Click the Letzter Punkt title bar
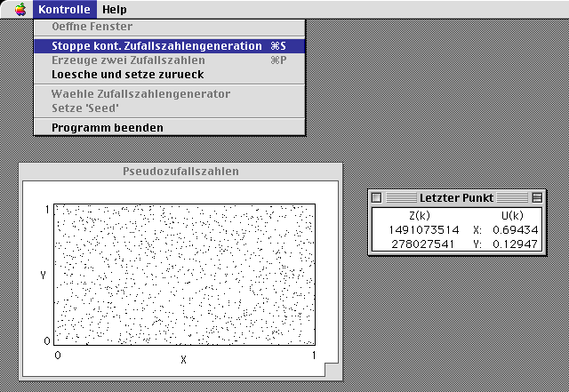Viewport: 569px width, 392px height. pos(456,198)
